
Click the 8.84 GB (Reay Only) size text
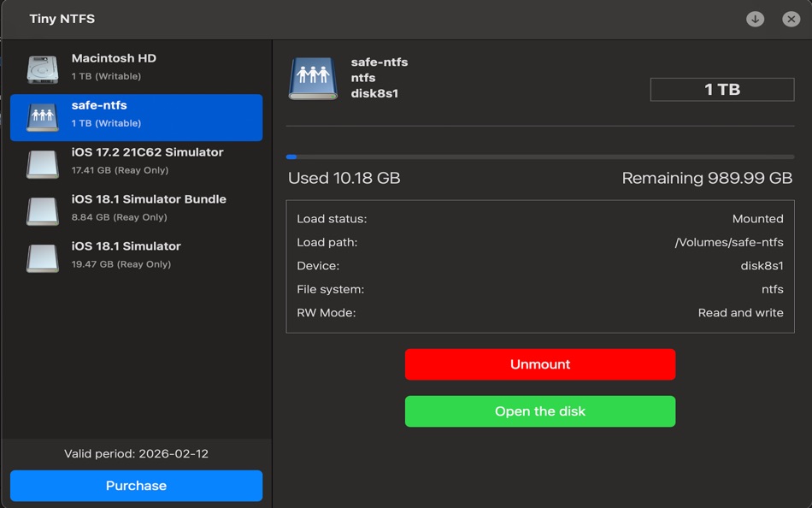click(x=119, y=217)
